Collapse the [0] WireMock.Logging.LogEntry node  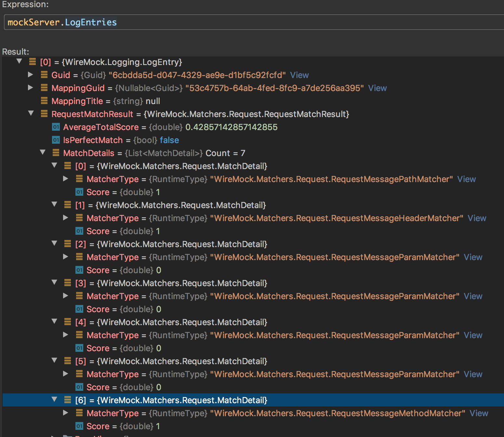coord(19,61)
